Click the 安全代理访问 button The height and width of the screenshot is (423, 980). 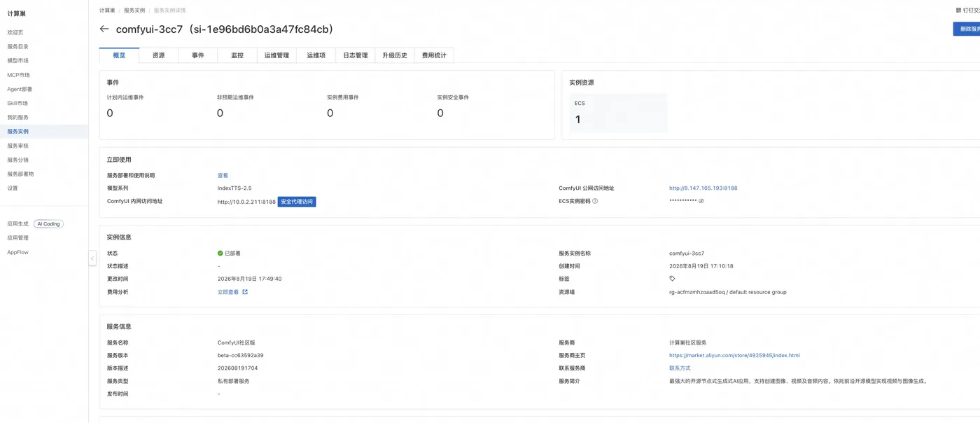tap(297, 202)
